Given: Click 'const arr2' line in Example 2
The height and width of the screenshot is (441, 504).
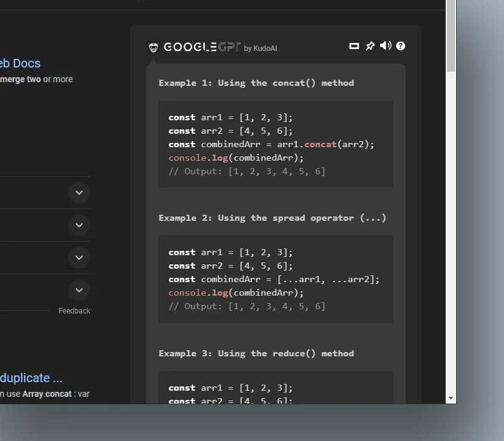Looking at the screenshot, I should pos(230,266).
